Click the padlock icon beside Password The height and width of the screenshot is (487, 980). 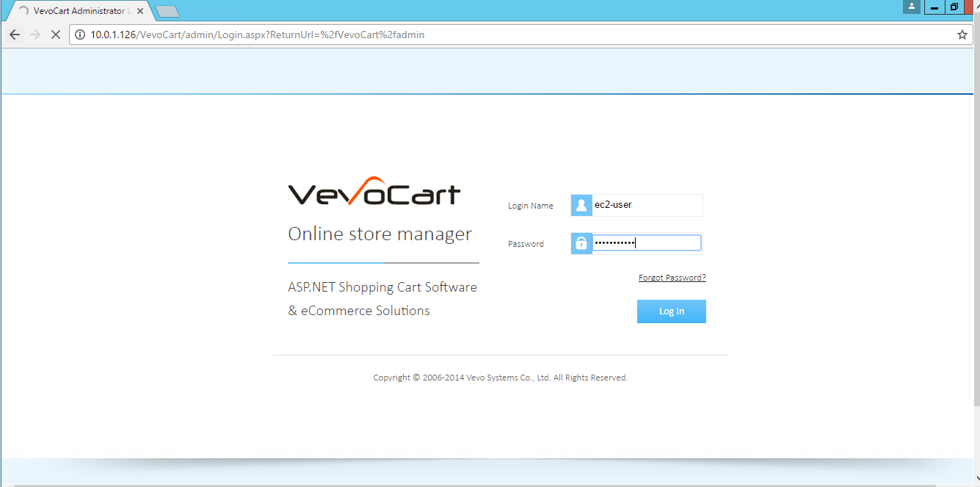[581, 243]
